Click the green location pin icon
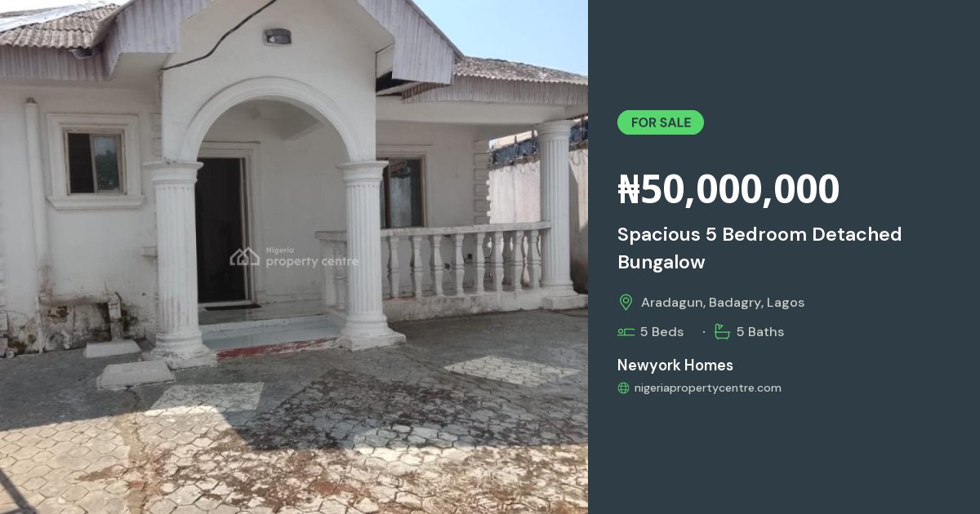980x514 pixels. tap(626, 303)
